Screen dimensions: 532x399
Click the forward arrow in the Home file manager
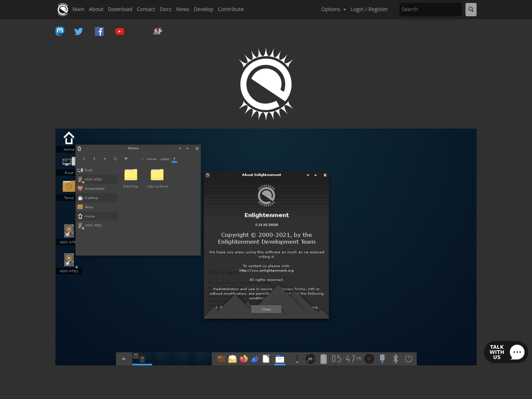click(x=94, y=159)
